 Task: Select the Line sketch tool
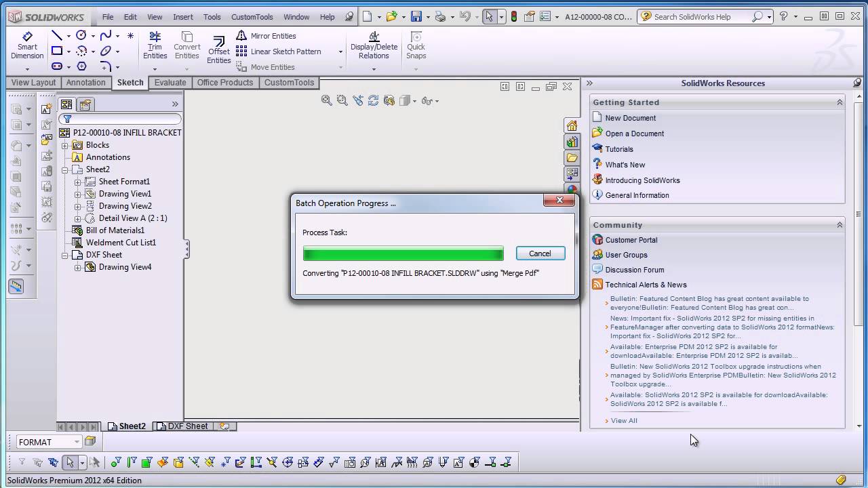(x=57, y=35)
